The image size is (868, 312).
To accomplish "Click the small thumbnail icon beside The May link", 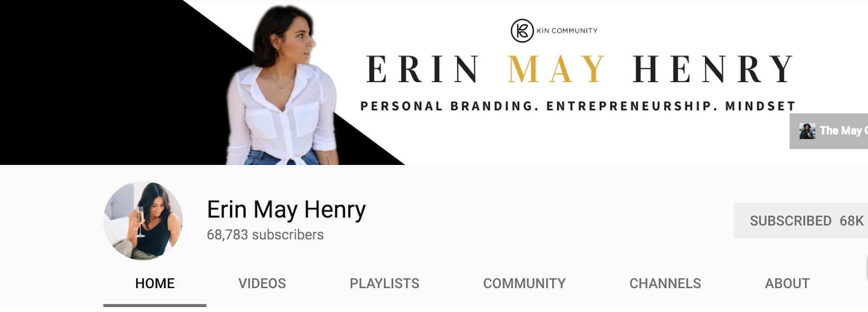I will point(807,131).
